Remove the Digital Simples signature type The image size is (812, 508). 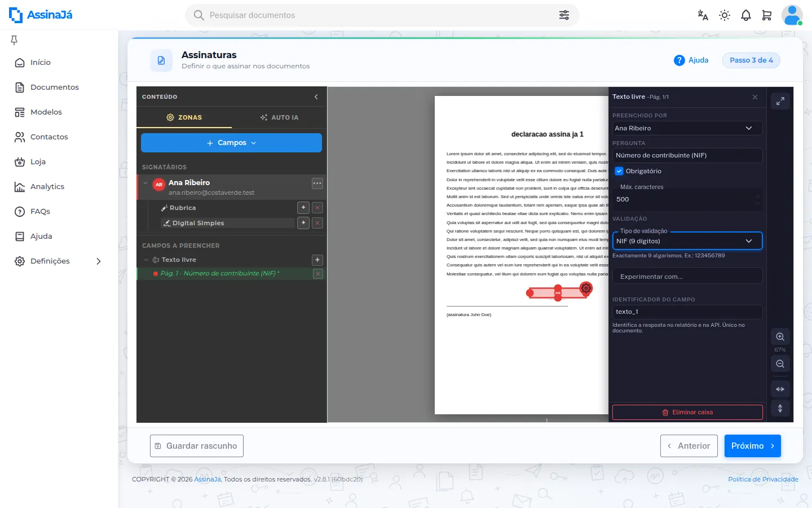(x=317, y=223)
